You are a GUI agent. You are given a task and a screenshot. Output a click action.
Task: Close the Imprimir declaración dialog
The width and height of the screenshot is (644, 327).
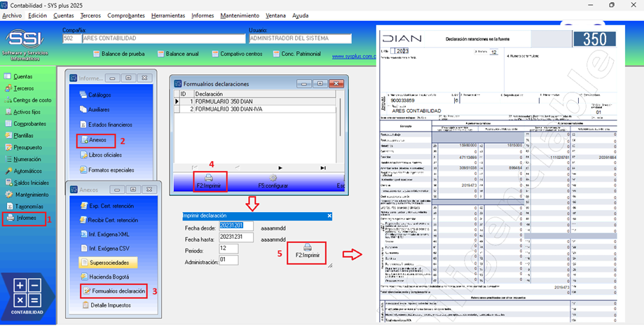click(329, 216)
